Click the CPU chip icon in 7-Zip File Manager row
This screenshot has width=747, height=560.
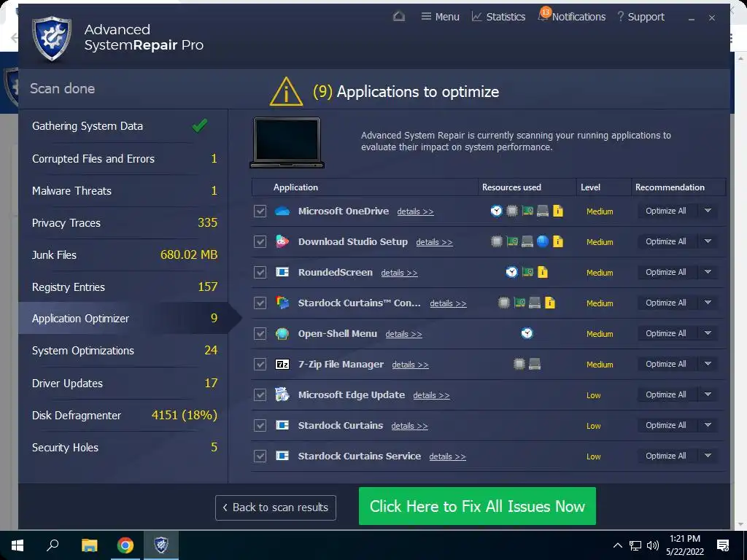point(519,365)
